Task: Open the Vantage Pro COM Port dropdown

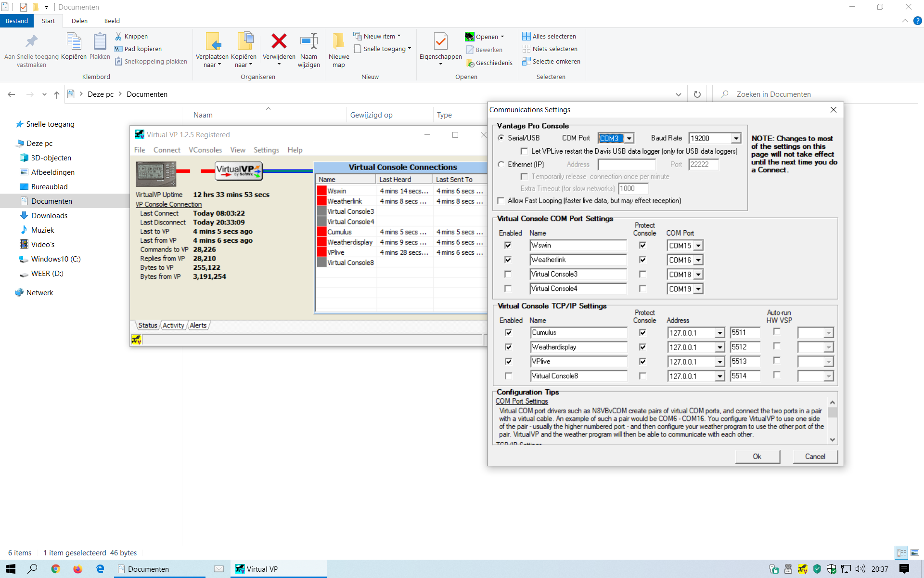Action: (x=629, y=139)
